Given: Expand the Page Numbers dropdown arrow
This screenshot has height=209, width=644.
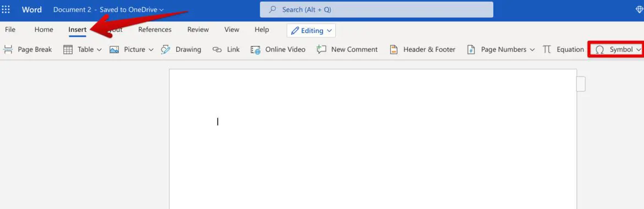Looking at the screenshot, I should [x=532, y=50].
